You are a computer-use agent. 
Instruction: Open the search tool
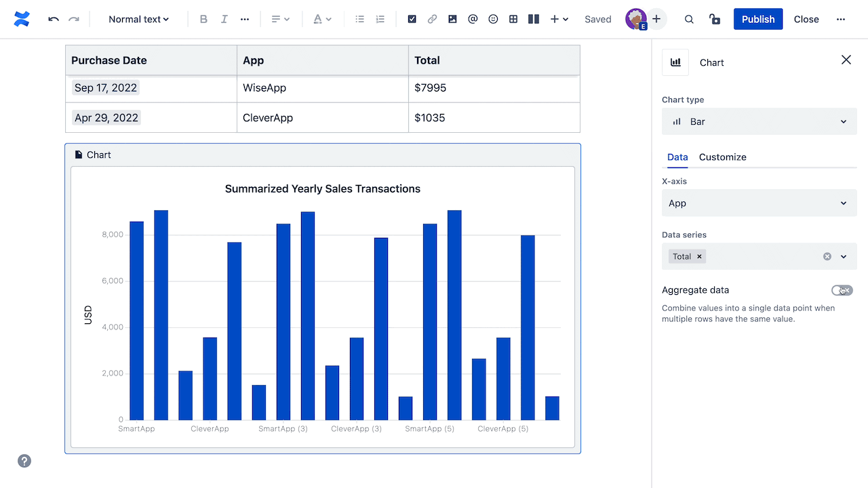pos(689,19)
